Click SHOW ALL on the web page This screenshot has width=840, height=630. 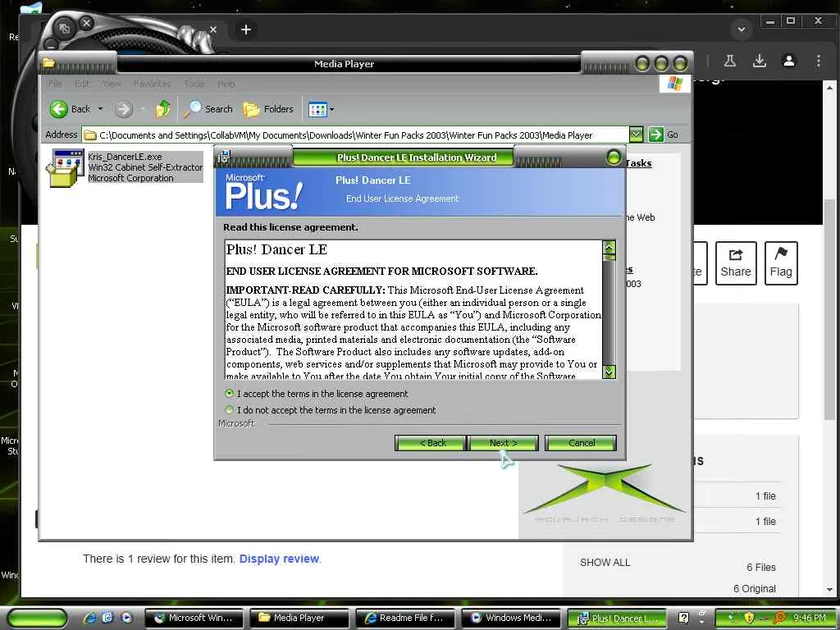[605, 563]
